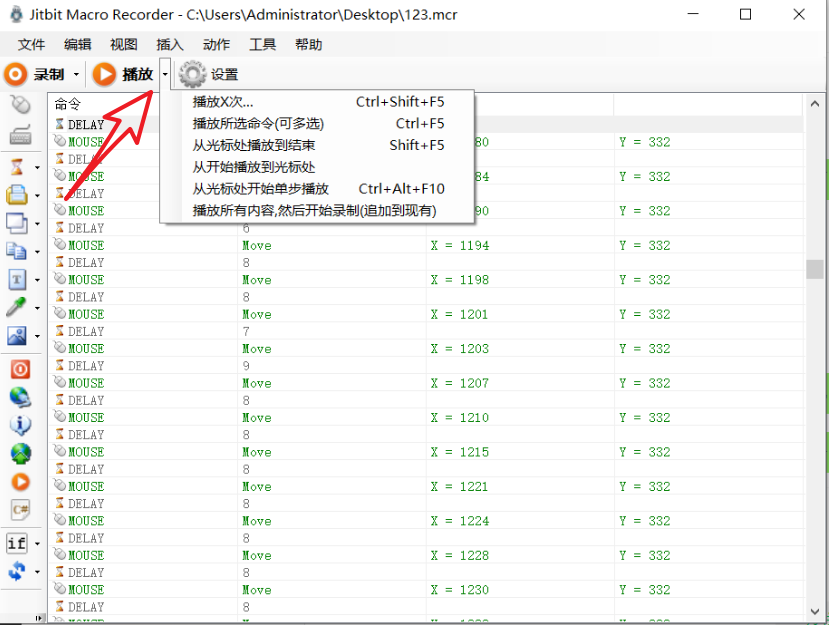829x625 pixels.
Task: Expand the delay hourglass icon's dropdown arrow
Action: (x=37, y=168)
